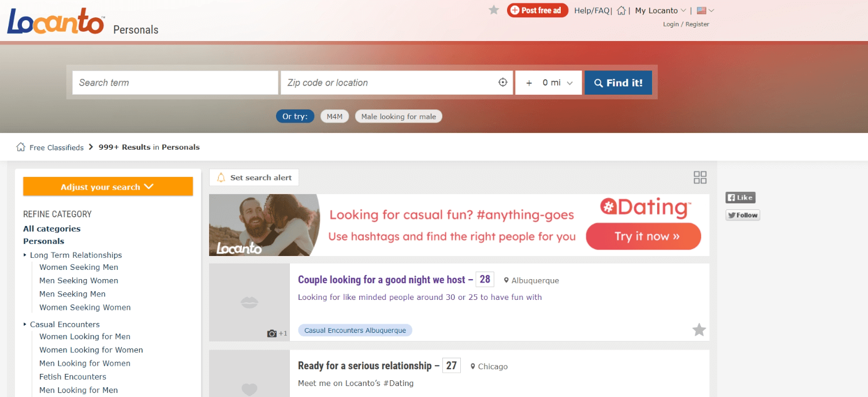Select All categories in refine list

point(52,229)
